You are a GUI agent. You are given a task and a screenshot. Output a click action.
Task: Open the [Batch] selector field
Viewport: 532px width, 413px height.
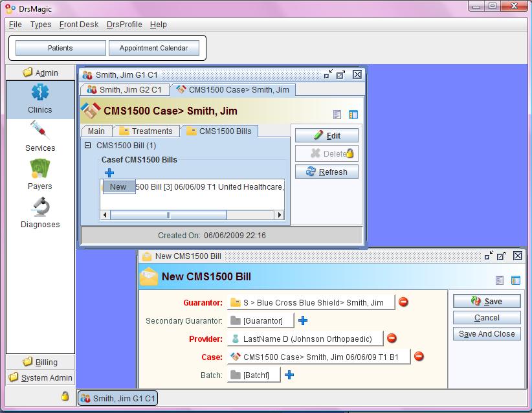pos(254,375)
